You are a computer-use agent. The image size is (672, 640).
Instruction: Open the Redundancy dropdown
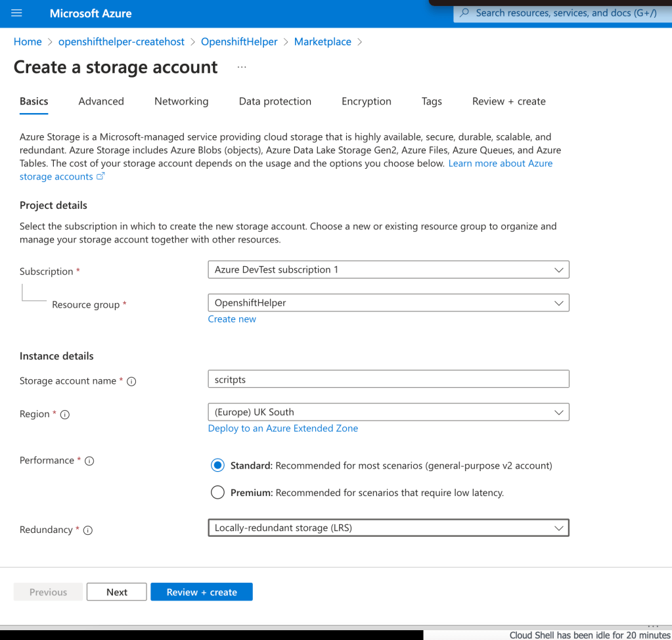point(388,528)
